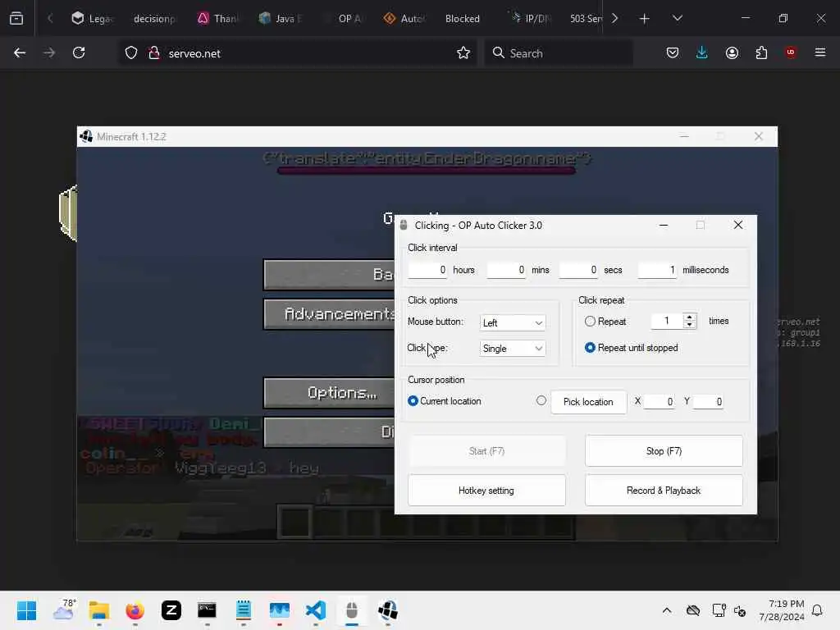Click the milliseconds interval field
840x630 pixels.
pyautogui.click(x=657, y=270)
